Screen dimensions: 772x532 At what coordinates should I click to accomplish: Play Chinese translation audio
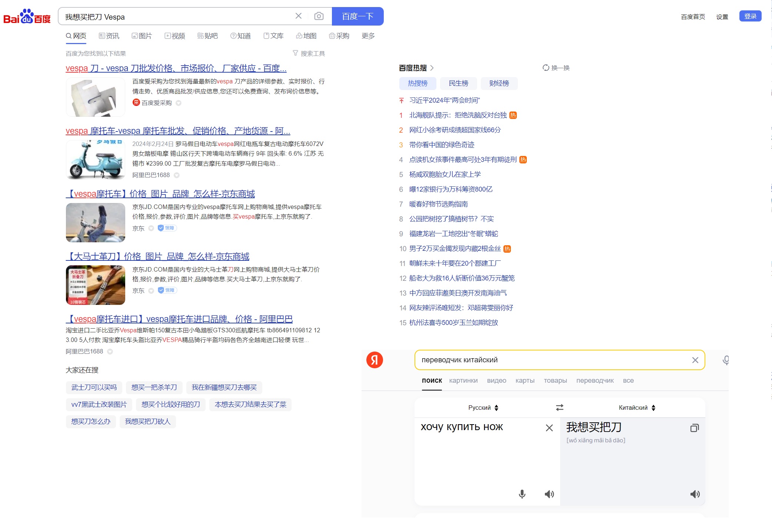point(695,494)
